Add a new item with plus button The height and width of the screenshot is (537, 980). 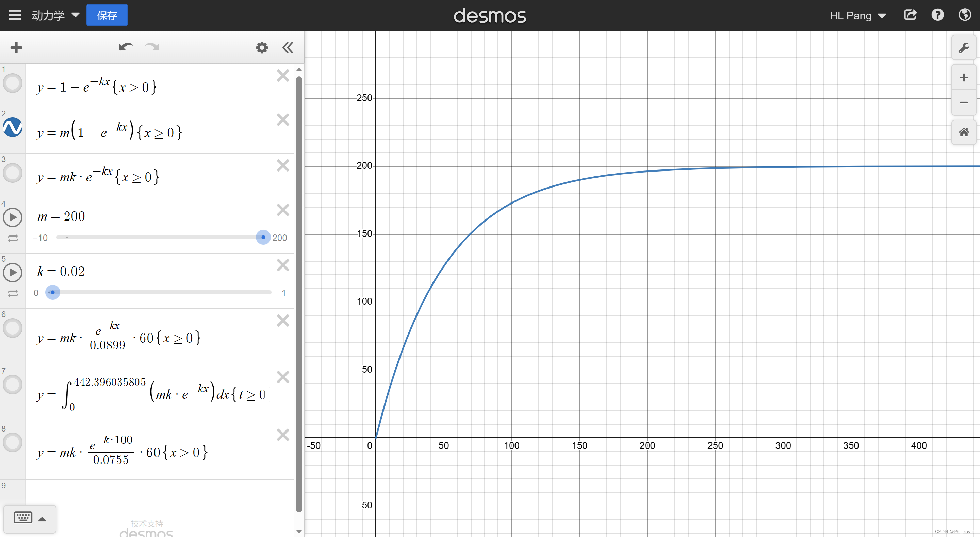coord(16,48)
